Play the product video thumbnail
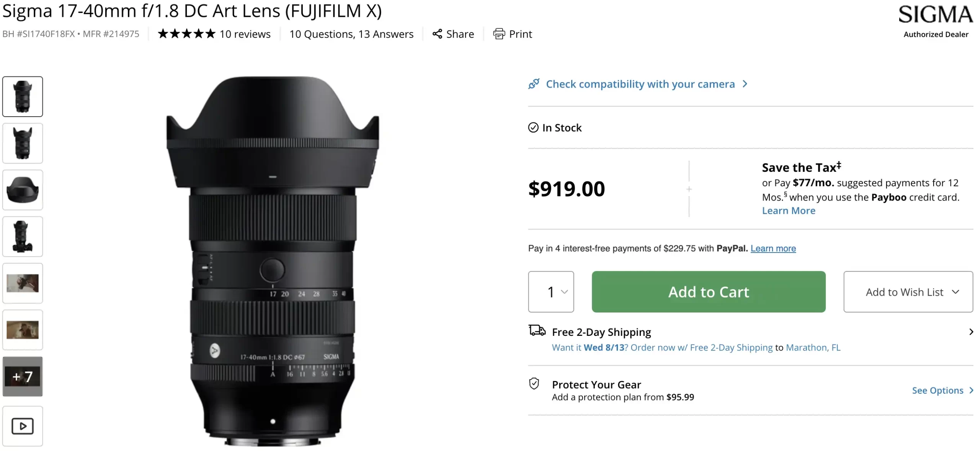 [23, 426]
